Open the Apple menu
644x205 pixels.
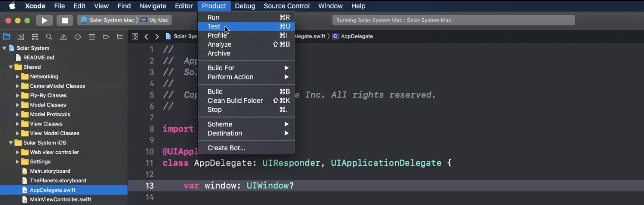pos(12,6)
